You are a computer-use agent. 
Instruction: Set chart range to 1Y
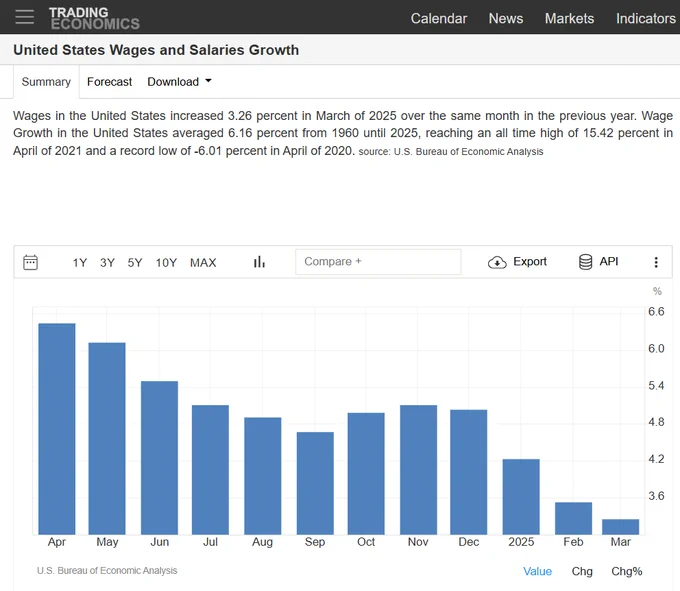point(80,262)
